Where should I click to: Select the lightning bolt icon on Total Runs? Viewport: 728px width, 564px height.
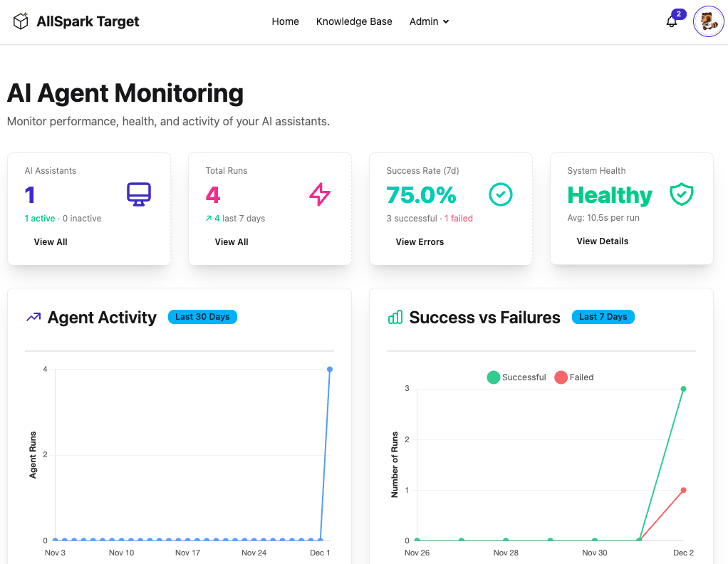(320, 194)
